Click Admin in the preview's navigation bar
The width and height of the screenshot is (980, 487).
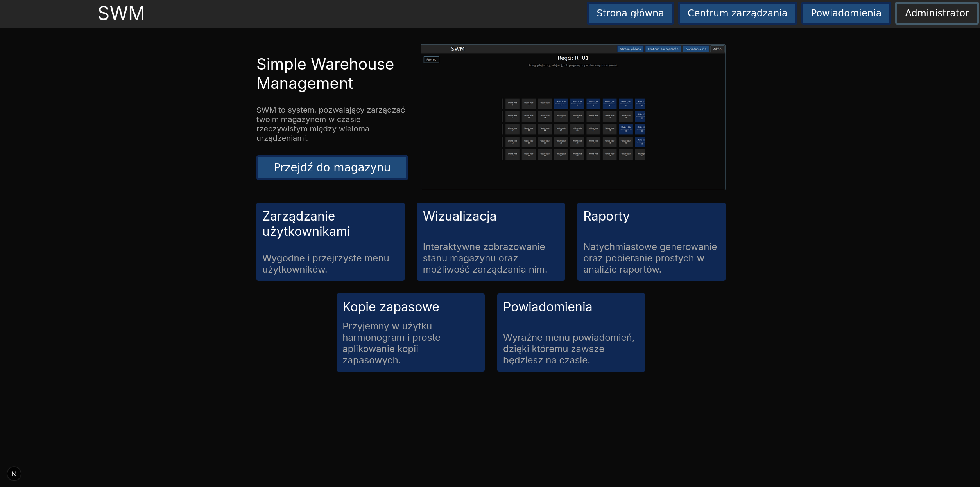click(717, 49)
